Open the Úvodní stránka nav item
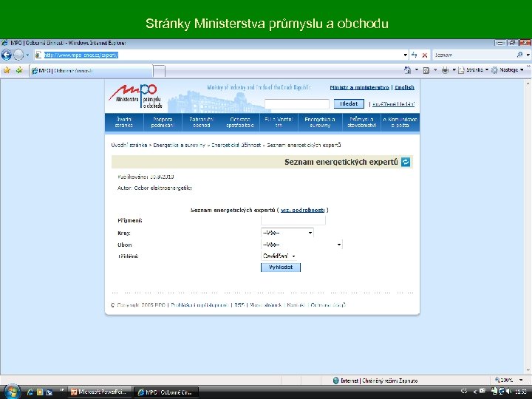The width and height of the screenshot is (532, 399). pos(124,122)
